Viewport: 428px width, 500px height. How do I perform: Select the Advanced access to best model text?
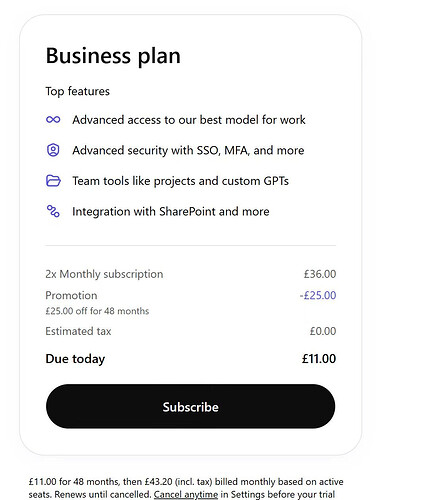pyautogui.click(x=189, y=120)
